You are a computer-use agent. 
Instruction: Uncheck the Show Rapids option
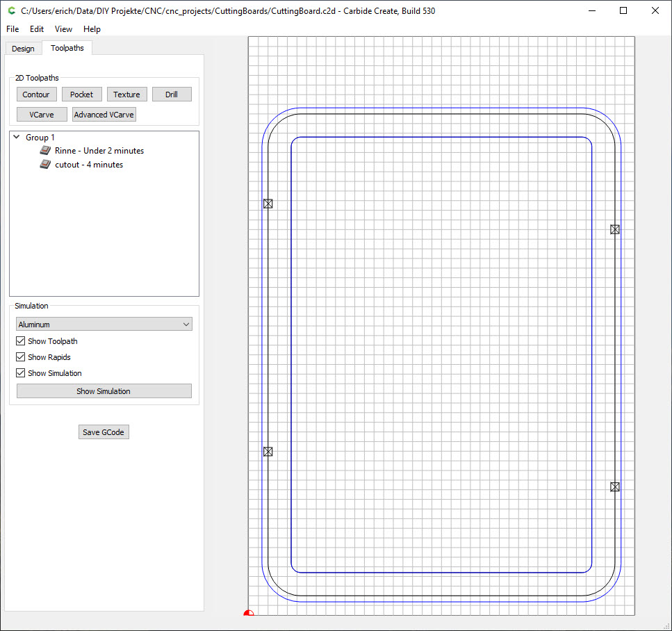click(x=21, y=357)
